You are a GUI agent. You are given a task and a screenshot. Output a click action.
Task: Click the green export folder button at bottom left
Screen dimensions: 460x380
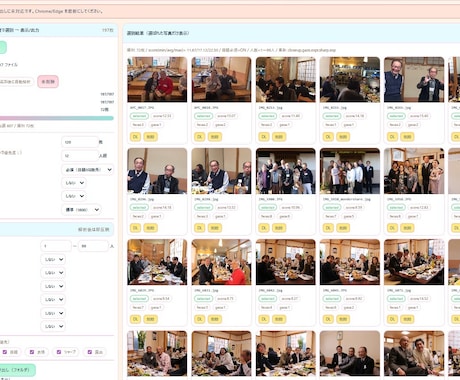(17, 370)
